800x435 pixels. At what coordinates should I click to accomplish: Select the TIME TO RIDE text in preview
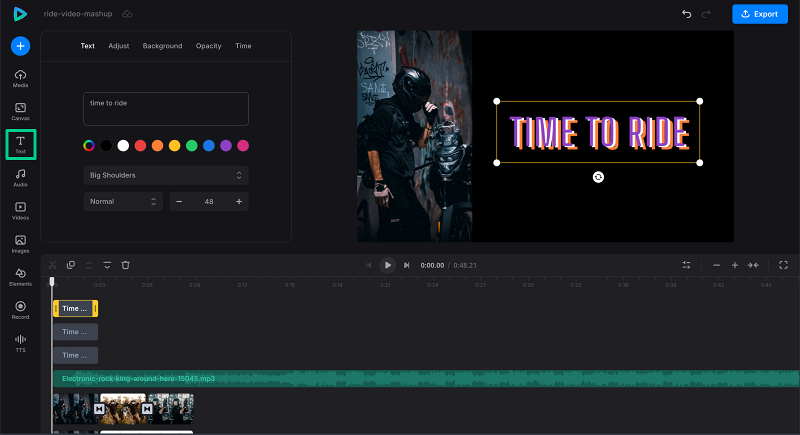tap(598, 133)
